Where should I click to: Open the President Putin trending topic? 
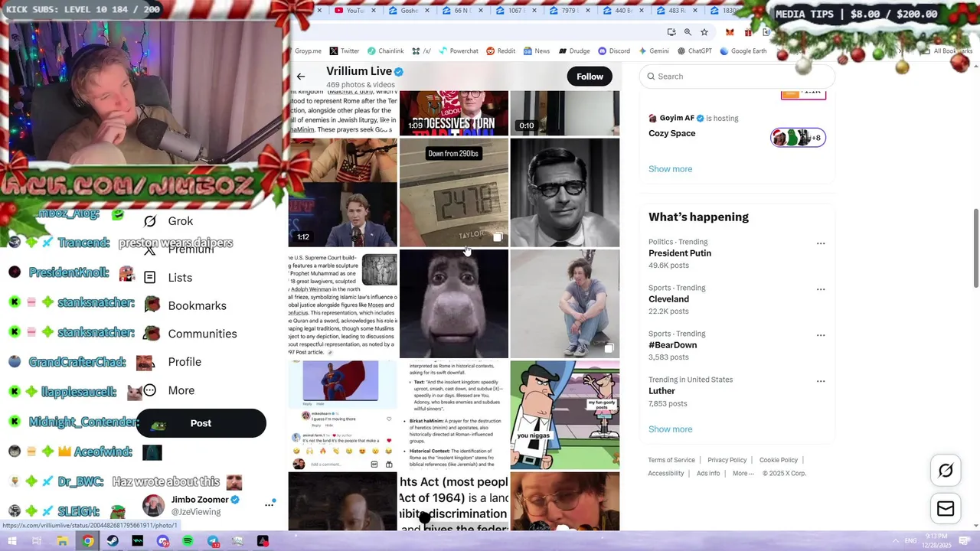[680, 253]
